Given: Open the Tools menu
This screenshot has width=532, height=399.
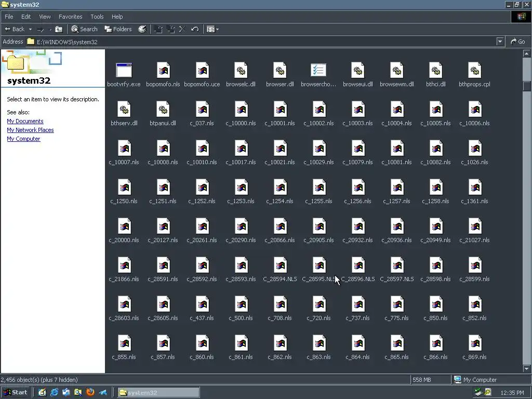Looking at the screenshot, I should [x=97, y=16].
